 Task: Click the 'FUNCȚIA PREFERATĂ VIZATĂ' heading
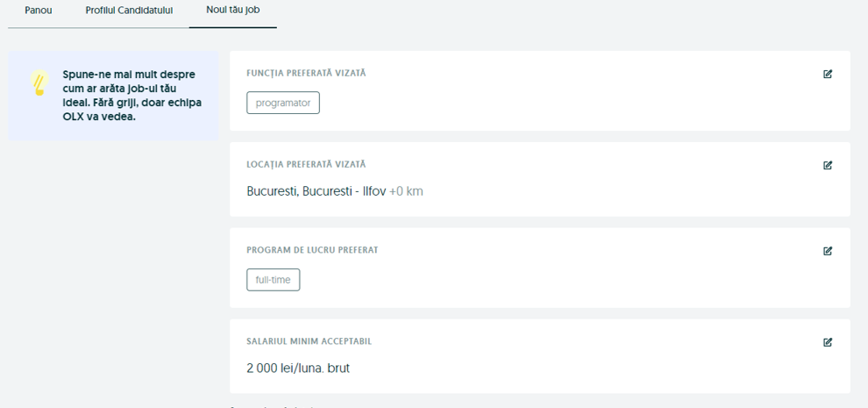coord(306,74)
